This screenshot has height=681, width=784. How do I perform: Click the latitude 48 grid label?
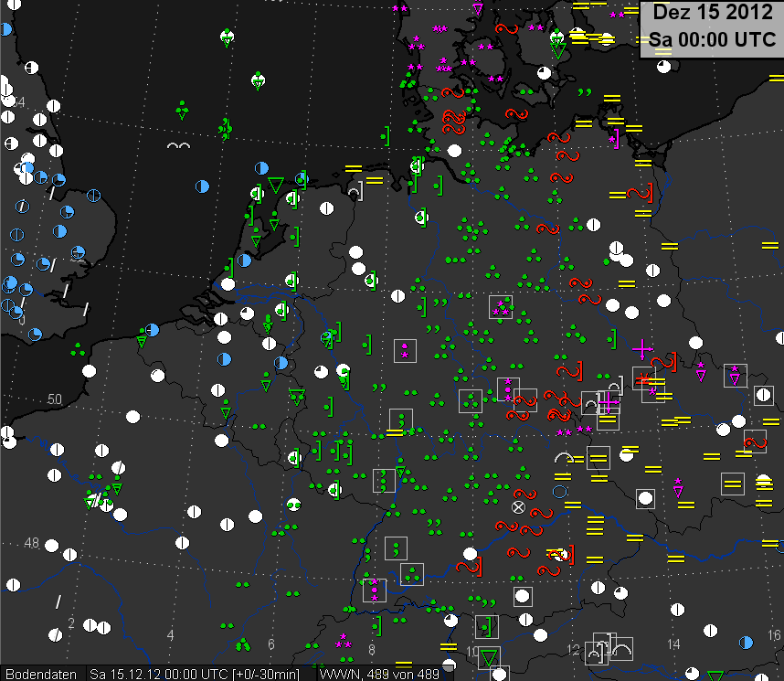31,543
